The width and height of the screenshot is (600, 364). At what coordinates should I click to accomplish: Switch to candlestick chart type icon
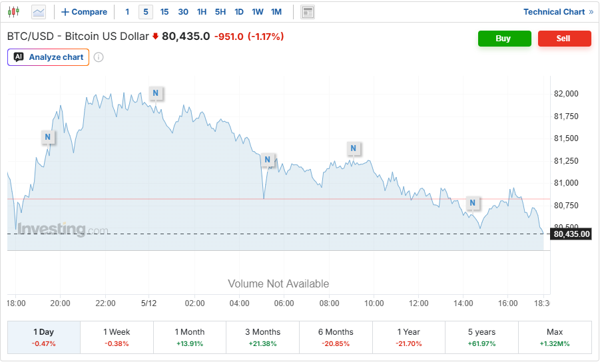[x=13, y=12]
